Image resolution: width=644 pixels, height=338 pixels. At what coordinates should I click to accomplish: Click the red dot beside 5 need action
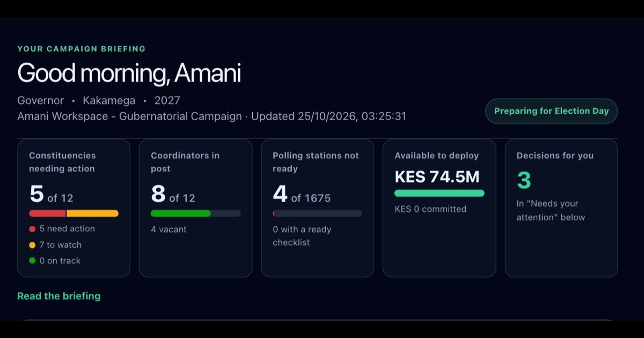coord(32,229)
